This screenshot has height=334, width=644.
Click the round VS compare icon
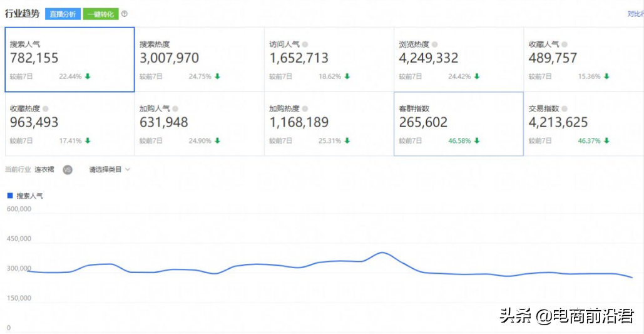pyautogui.click(x=68, y=169)
